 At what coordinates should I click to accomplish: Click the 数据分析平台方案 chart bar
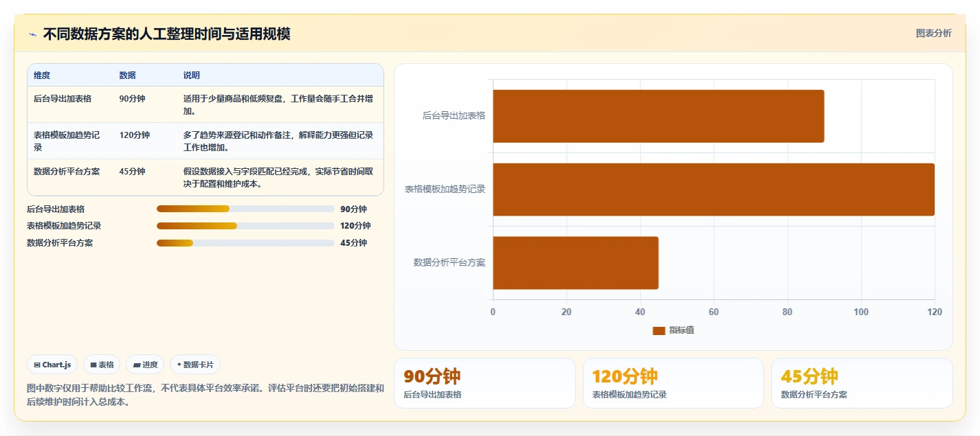coord(575,263)
